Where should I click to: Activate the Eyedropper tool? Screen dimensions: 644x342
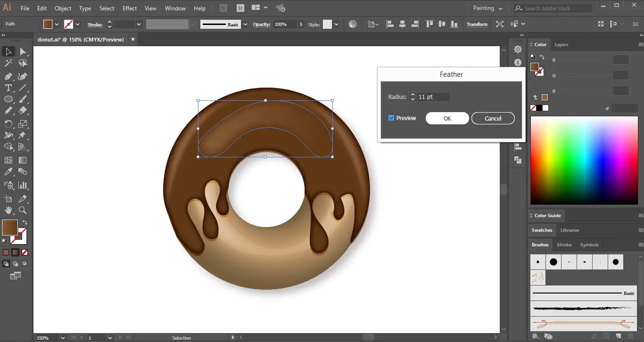(8, 172)
